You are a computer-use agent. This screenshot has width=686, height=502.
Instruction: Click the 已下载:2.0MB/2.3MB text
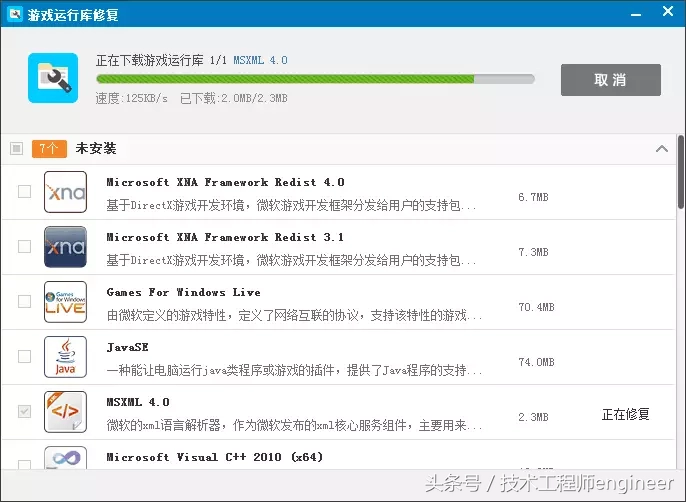click(234, 98)
